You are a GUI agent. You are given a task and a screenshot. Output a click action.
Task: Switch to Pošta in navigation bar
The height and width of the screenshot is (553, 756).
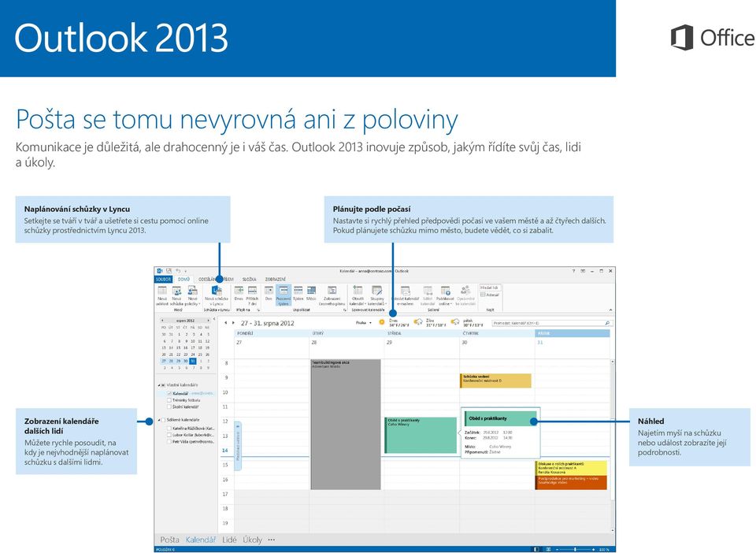tap(170, 540)
